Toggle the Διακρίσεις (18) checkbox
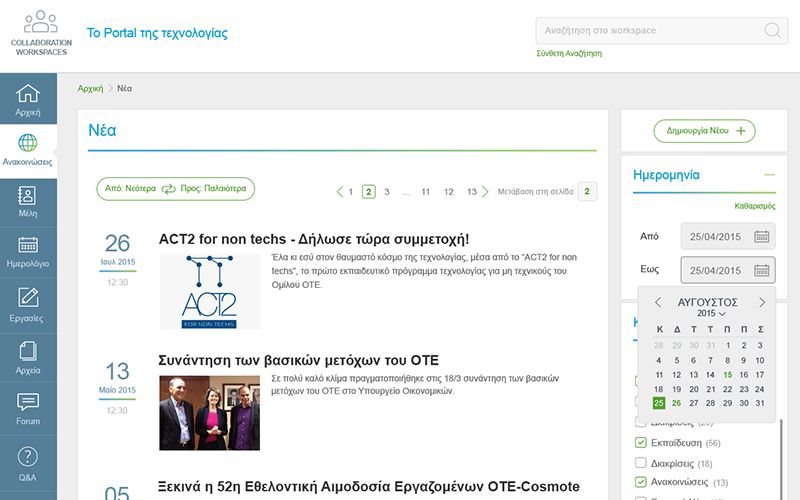Image resolution: width=800 pixels, height=500 pixels. click(x=640, y=463)
